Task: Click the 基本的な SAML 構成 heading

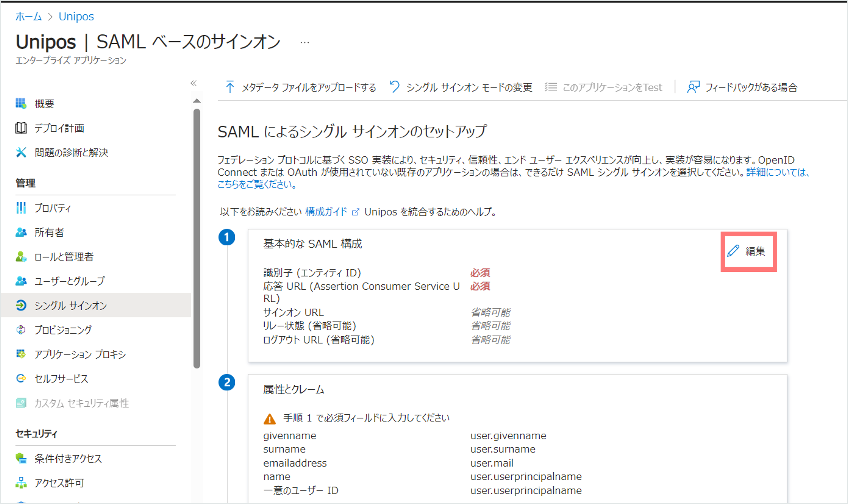Action: tap(313, 244)
